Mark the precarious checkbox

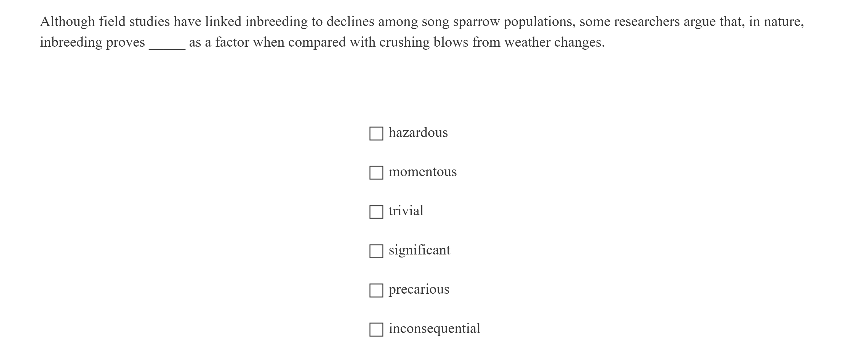click(376, 290)
